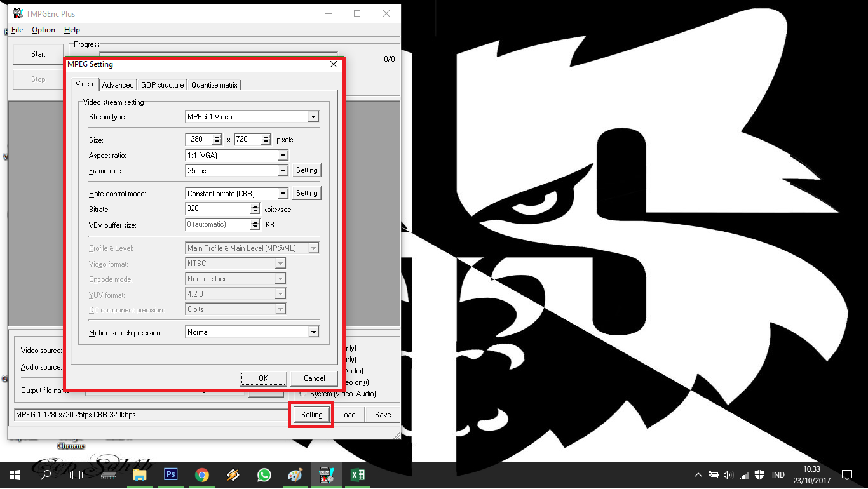Image resolution: width=868 pixels, height=489 pixels.
Task: Open WhatsApp from taskbar
Action: [264, 474]
